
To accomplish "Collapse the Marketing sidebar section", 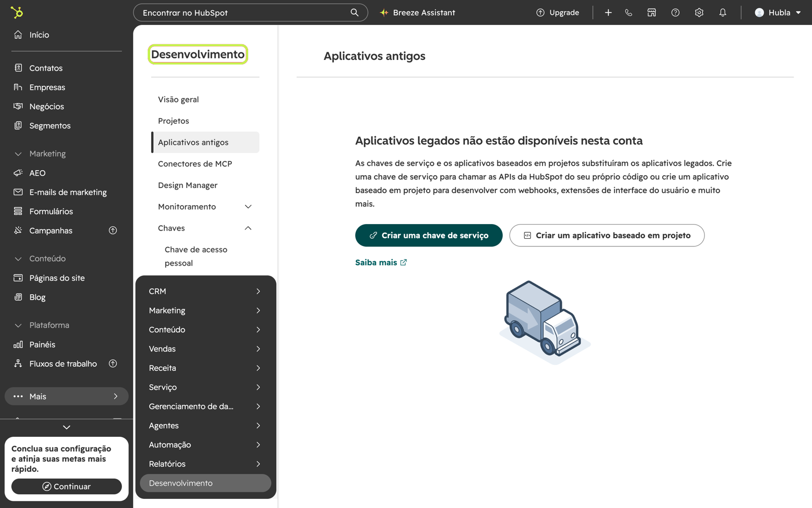I will (x=18, y=153).
